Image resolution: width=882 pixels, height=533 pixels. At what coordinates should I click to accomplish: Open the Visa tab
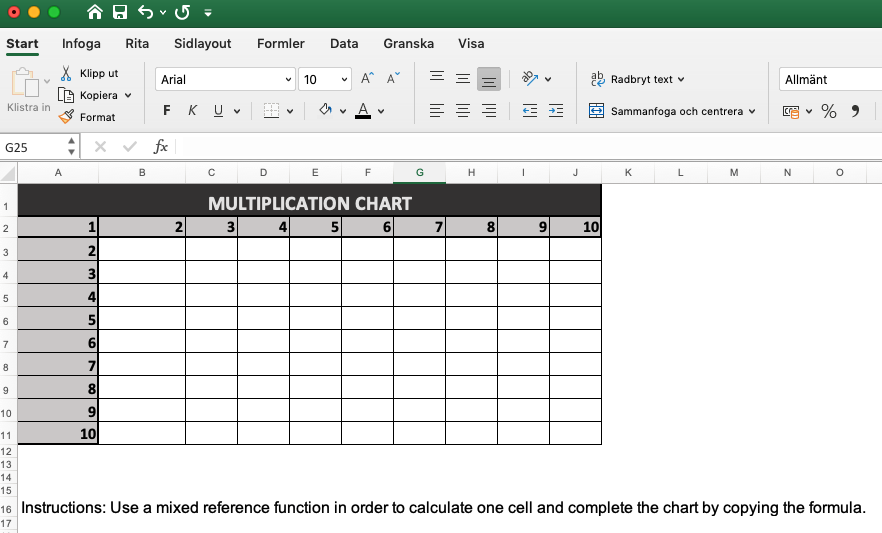click(471, 43)
